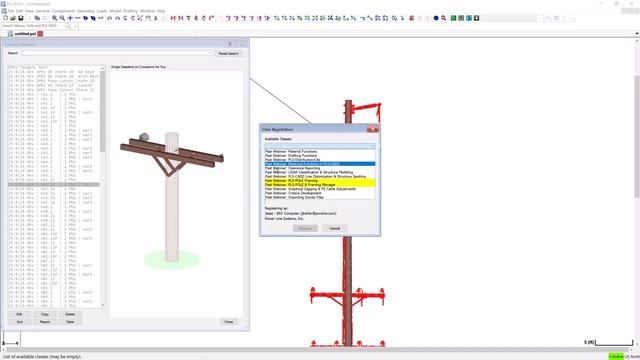Click the Edit button below framing list

click(x=19, y=314)
